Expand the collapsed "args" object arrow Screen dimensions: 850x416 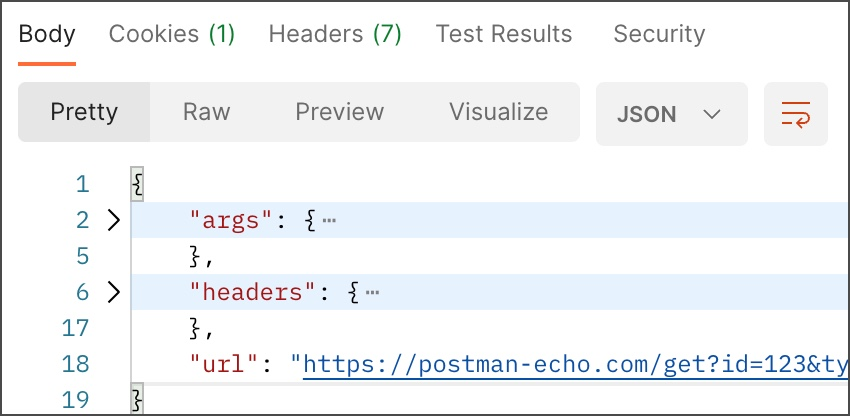[113, 220]
